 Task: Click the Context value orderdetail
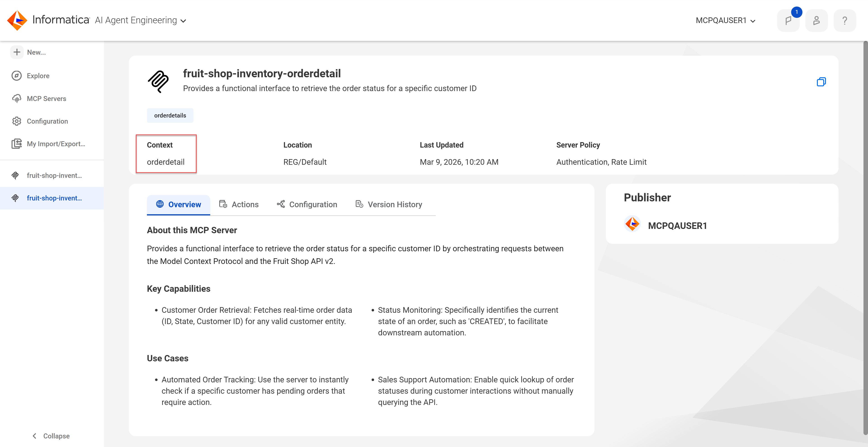click(166, 162)
